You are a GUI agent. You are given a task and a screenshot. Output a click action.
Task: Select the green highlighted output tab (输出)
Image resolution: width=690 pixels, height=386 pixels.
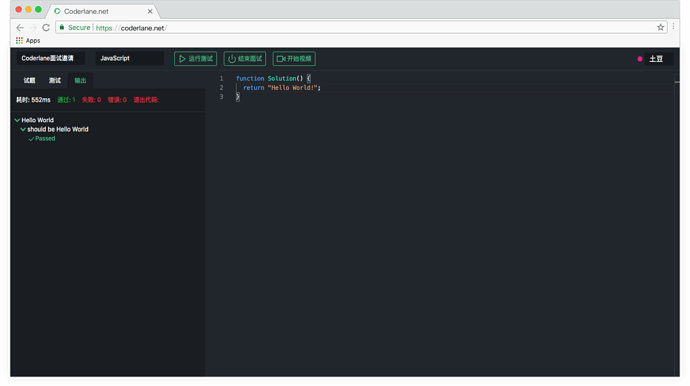tap(80, 80)
